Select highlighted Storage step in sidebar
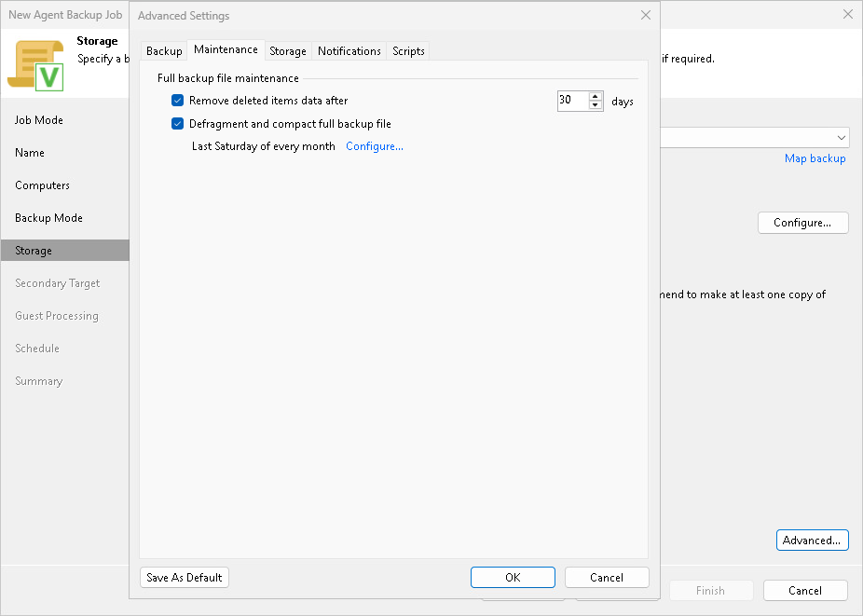 tap(65, 250)
